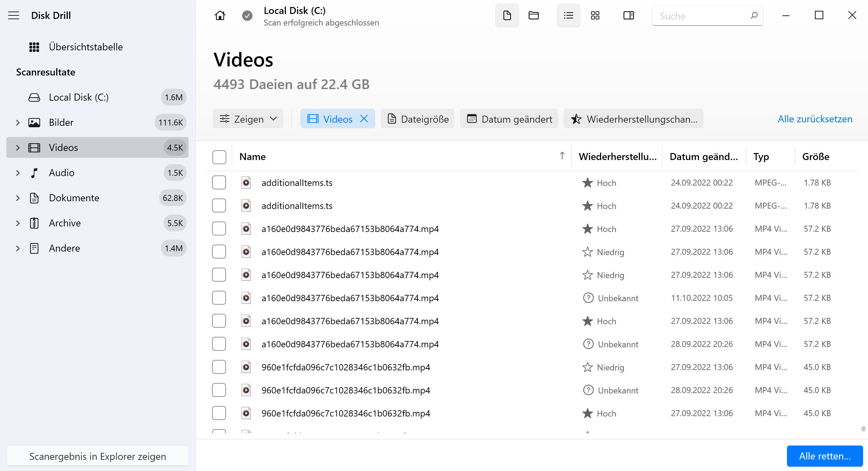868x471 pixels.
Task: Click the Alle retten... button
Action: (x=825, y=456)
